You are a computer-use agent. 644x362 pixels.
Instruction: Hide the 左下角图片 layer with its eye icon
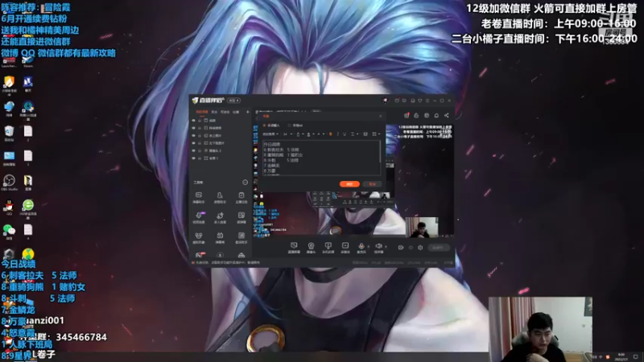point(194,143)
